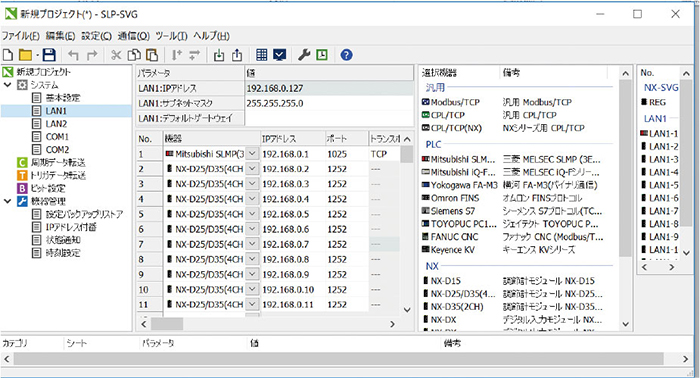Click the Copy icon in toolbar
Viewport: 700px width, 378px height.
click(x=134, y=55)
